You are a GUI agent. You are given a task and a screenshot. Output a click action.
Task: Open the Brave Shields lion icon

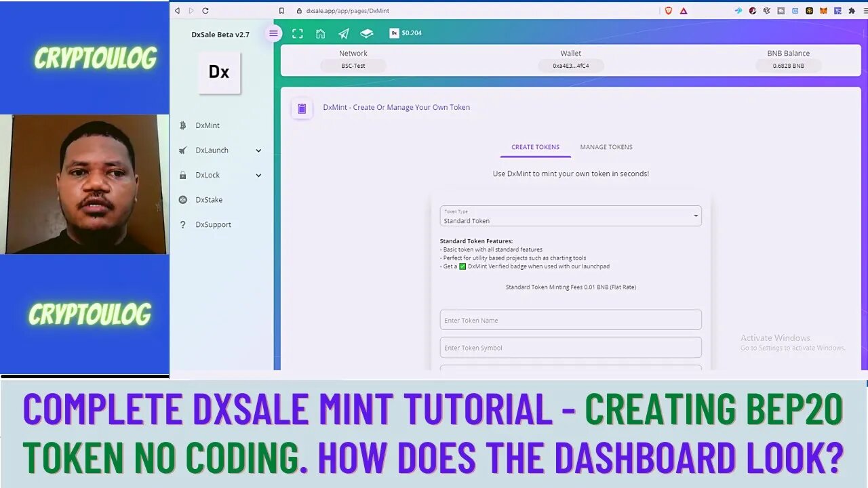click(669, 11)
